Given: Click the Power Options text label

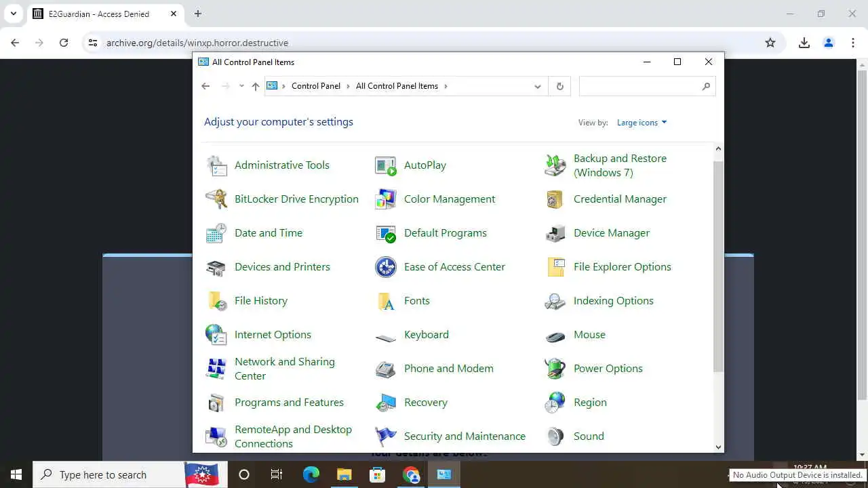Looking at the screenshot, I should (x=608, y=369).
